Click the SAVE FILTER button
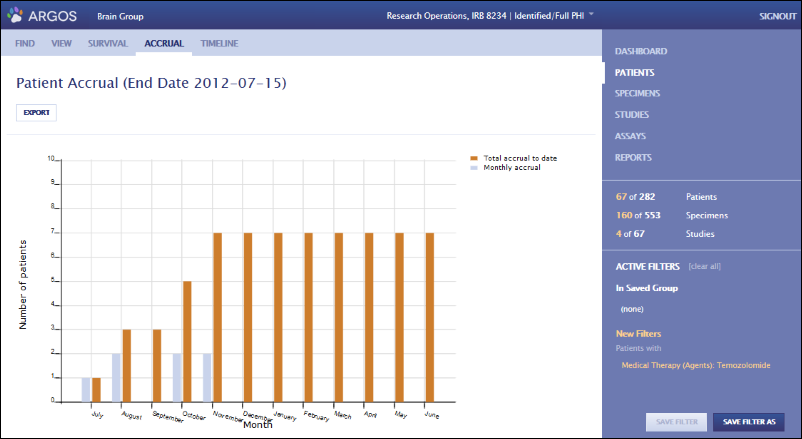 [x=677, y=422]
